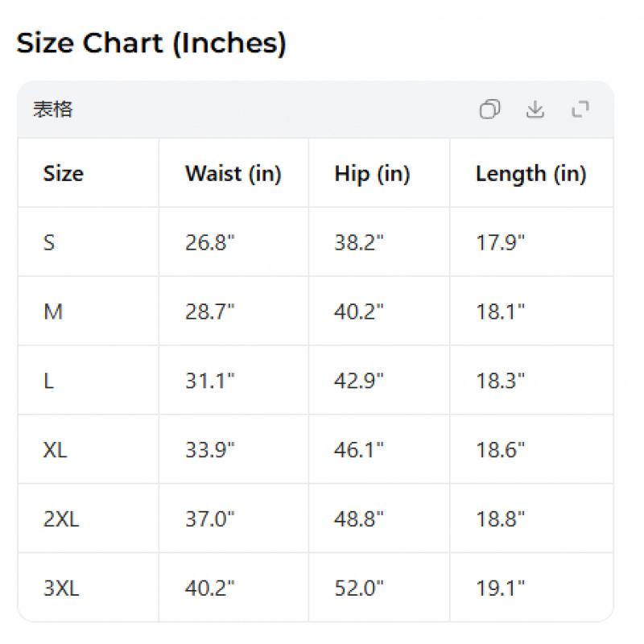Viewport: 644px width, 644px height.
Task: Select the Length (in) column header
Action: (530, 174)
